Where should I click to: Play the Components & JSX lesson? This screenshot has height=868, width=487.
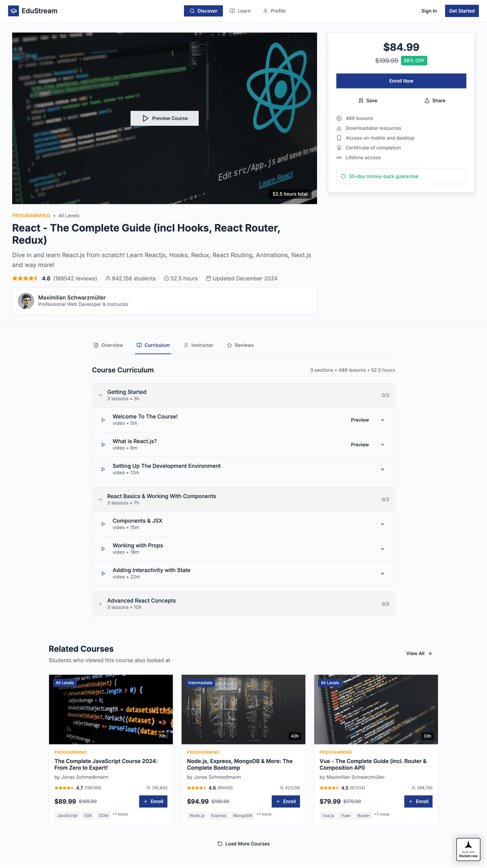click(x=103, y=524)
